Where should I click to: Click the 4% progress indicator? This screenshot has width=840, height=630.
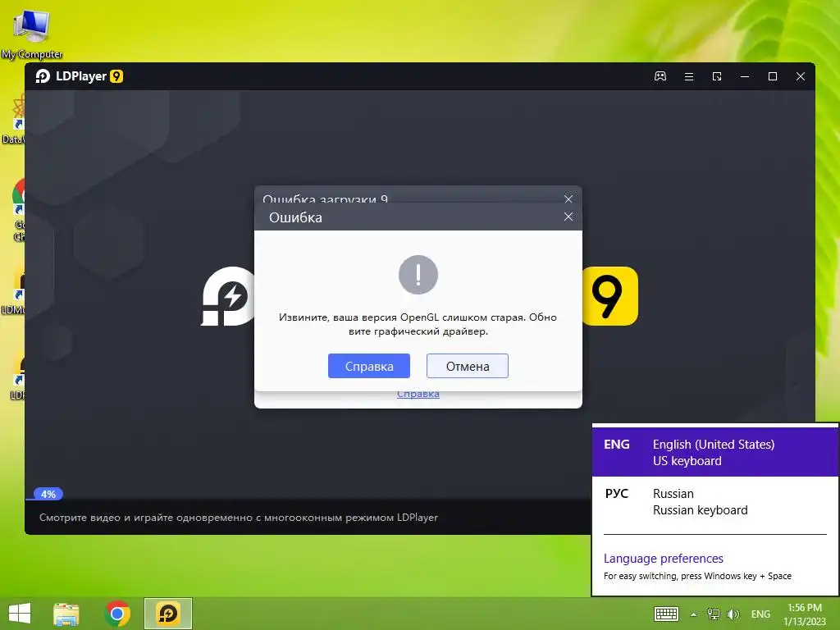point(48,494)
